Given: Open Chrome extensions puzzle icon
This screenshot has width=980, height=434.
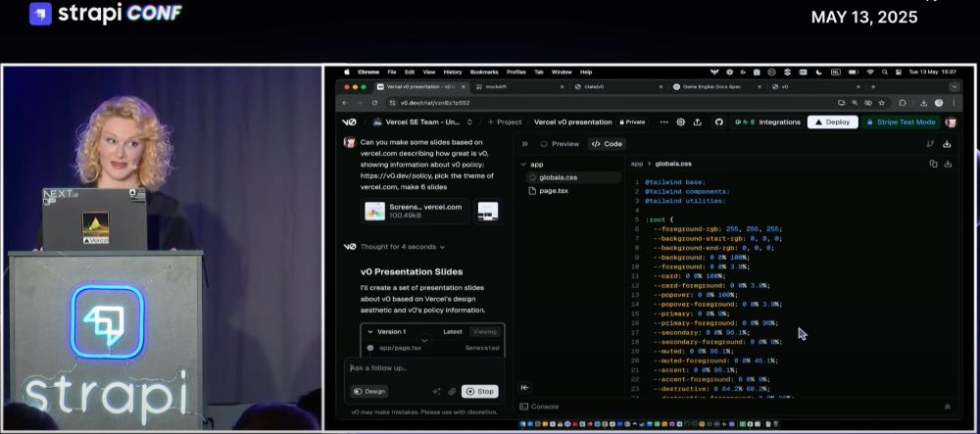Looking at the screenshot, I should 902,103.
